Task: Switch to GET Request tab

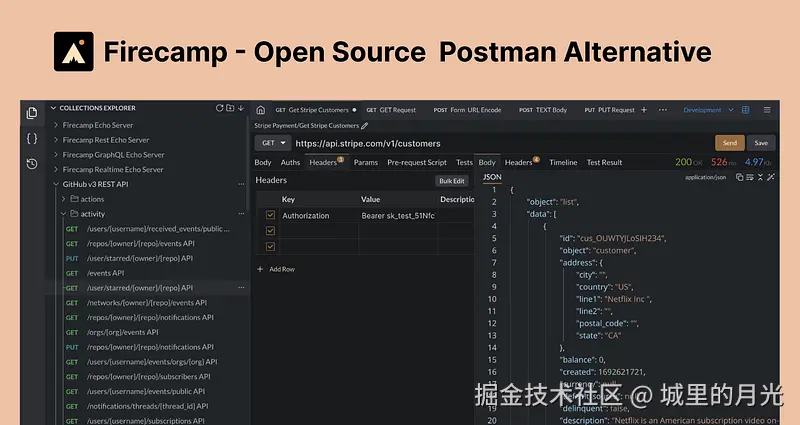Action: tap(391, 110)
